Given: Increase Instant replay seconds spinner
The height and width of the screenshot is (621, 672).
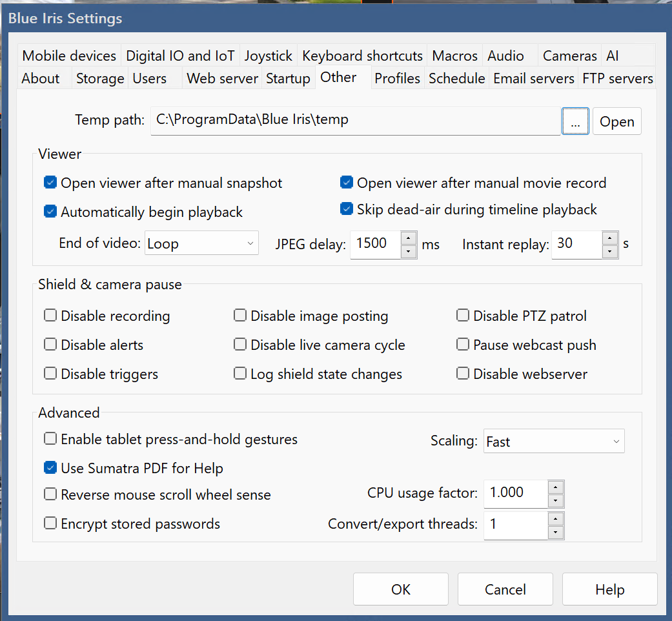Looking at the screenshot, I should tap(610, 238).
